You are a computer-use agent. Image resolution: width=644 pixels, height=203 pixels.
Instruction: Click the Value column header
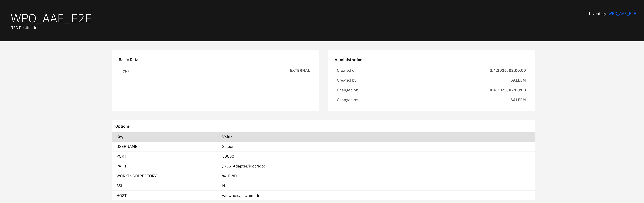click(x=227, y=137)
